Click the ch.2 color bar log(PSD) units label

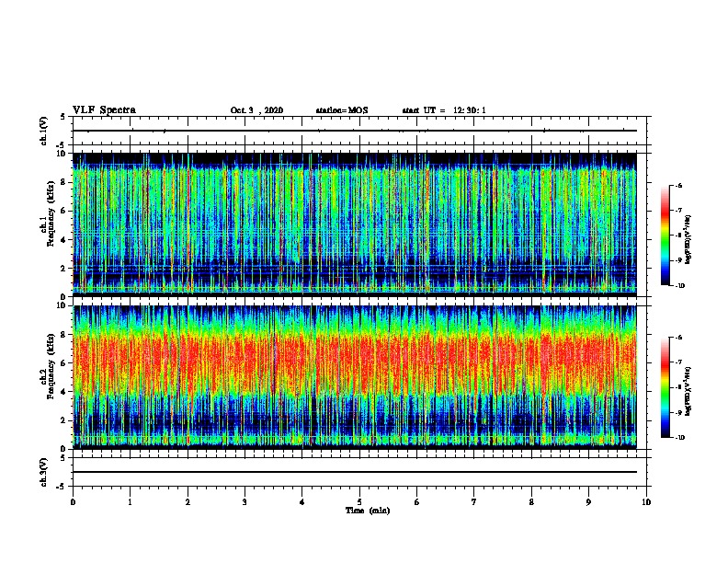click(688, 391)
